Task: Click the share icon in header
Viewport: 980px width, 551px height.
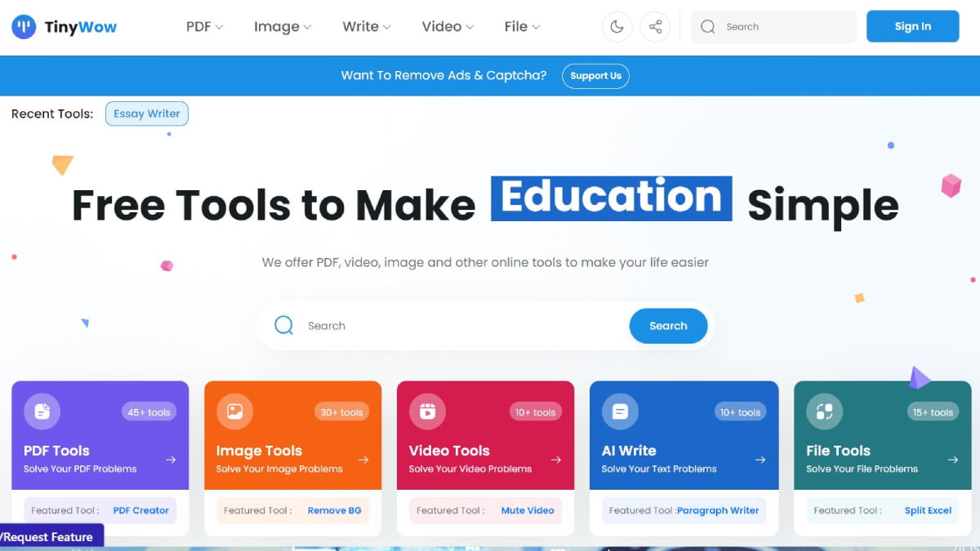Action: 655,27
